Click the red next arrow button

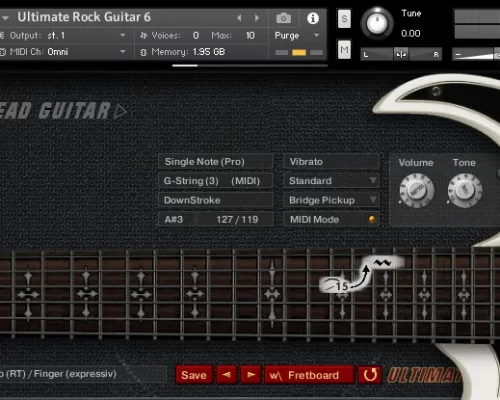(x=251, y=375)
